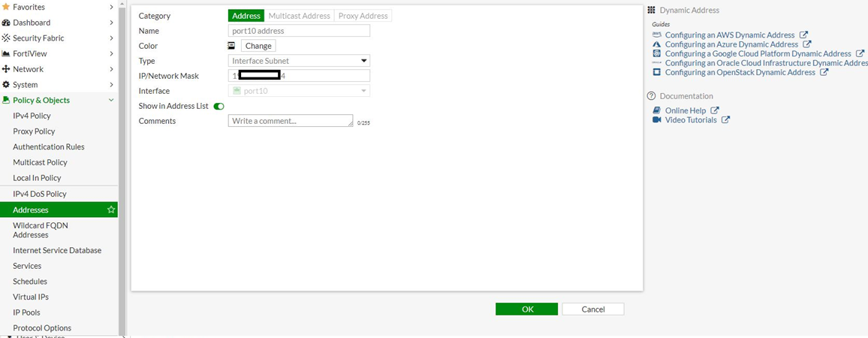Collapse the Policy & Objects section
868x338 pixels.
click(x=111, y=101)
